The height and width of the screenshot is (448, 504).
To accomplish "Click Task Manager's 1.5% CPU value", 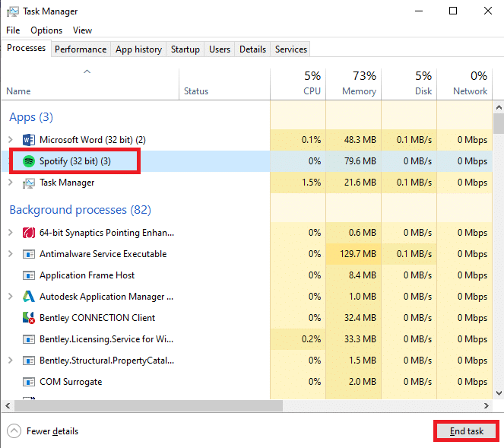I will click(311, 183).
